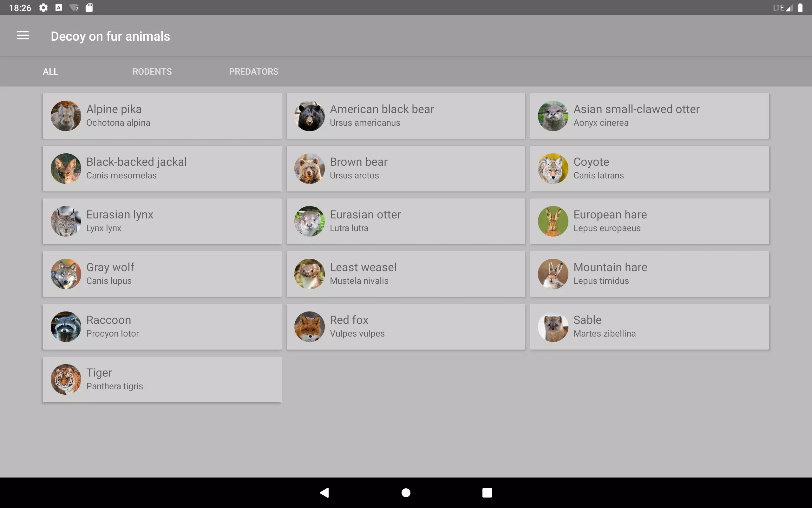Open the Raccoon title text
This screenshot has height=508, width=812.
(109, 320)
